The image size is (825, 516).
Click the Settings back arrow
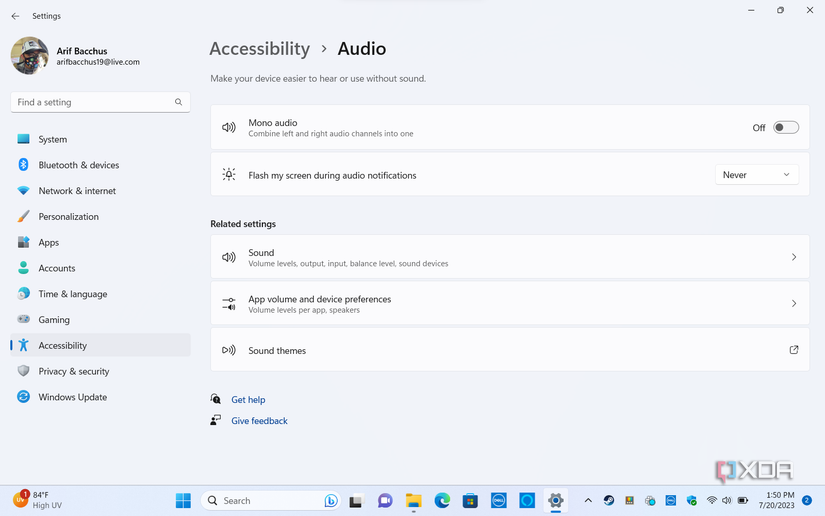point(15,16)
